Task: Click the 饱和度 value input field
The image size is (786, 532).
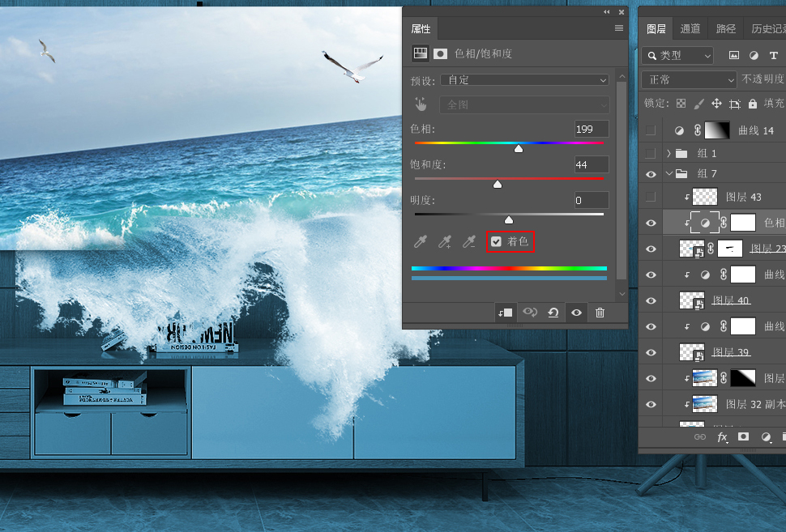Action: coord(592,164)
